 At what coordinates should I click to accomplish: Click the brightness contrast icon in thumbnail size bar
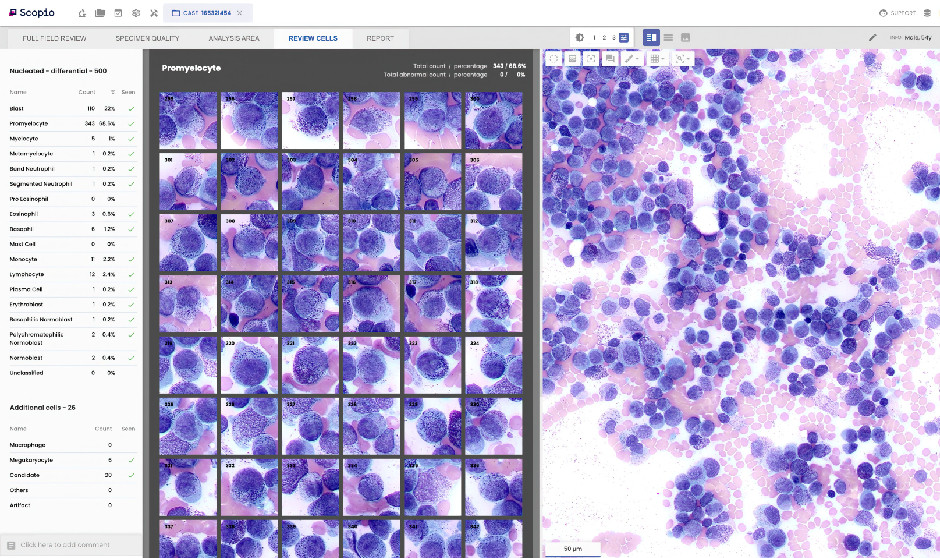(580, 37)
